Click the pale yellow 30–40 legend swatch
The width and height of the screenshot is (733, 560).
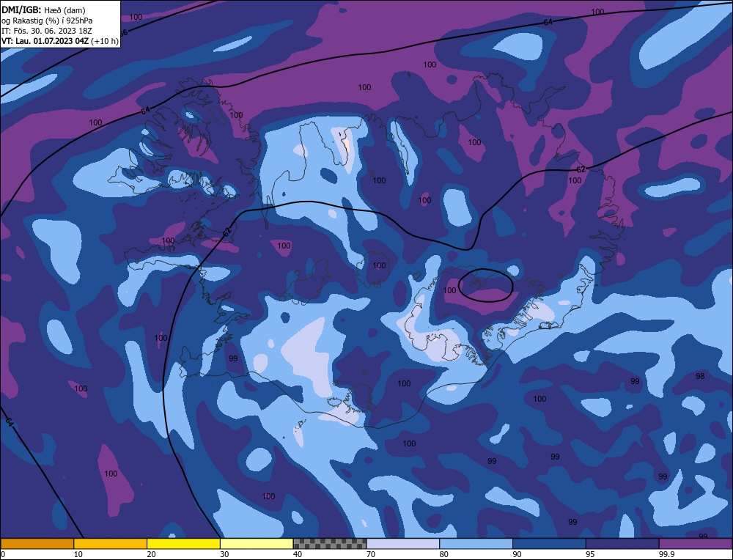click(x=257, y=543)
